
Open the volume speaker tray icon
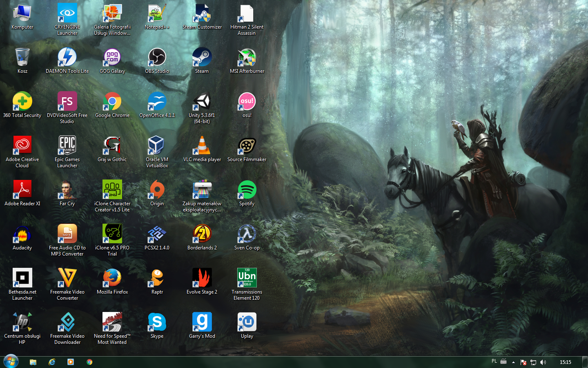[x=543, y=362]
